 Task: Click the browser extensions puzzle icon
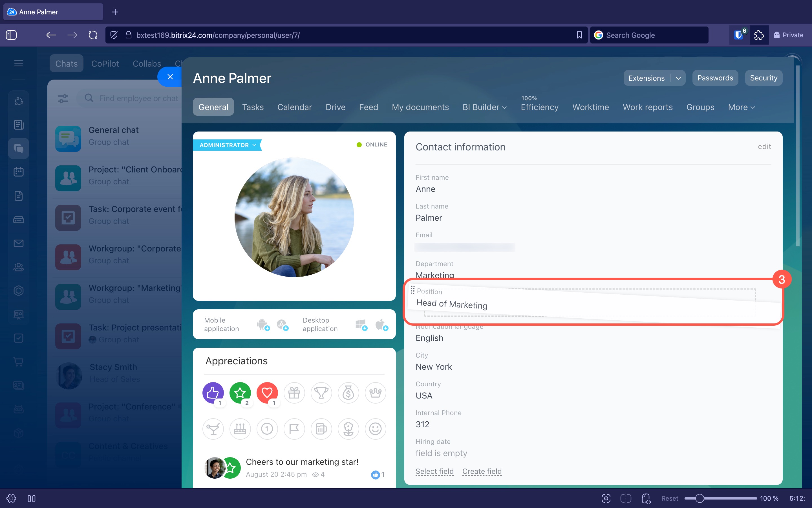tap(759, 35)
